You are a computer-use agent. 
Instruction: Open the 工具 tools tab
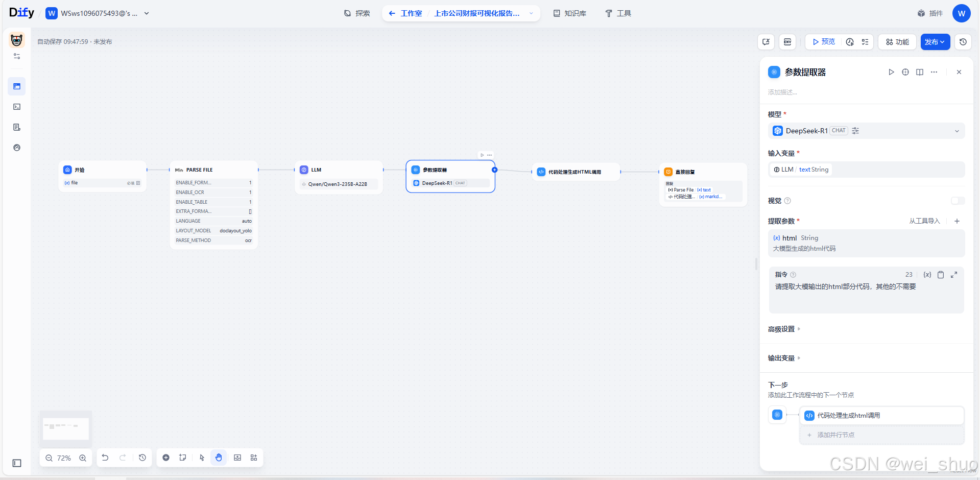click(x=618, y=13)
